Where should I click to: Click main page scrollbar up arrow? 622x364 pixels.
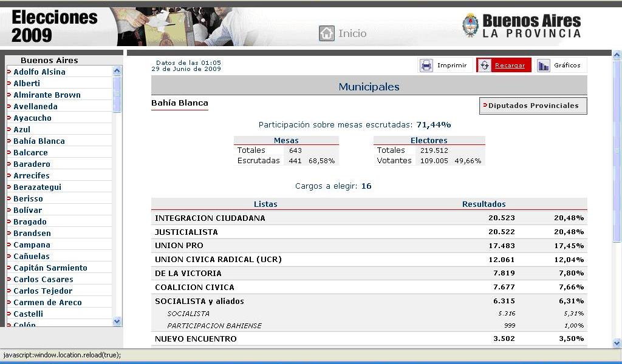pyautogui.click(x=617, y=55)
